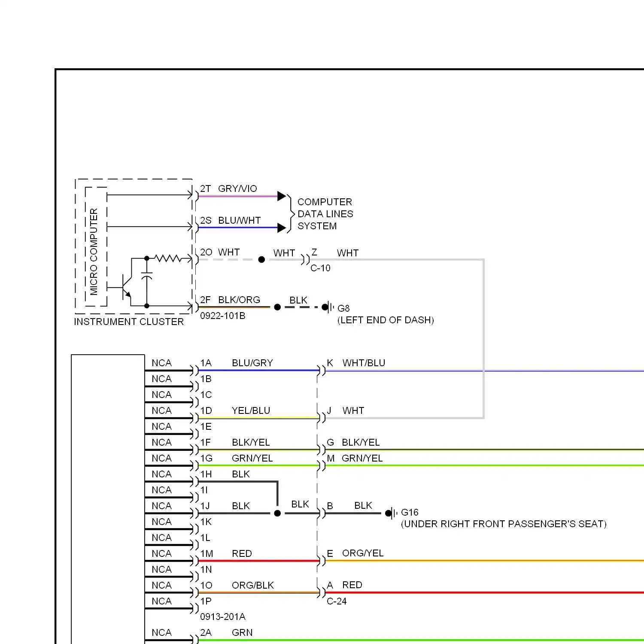Select the 1I pin label
Viewport: 644px width, 644px height.
(204, 490)
